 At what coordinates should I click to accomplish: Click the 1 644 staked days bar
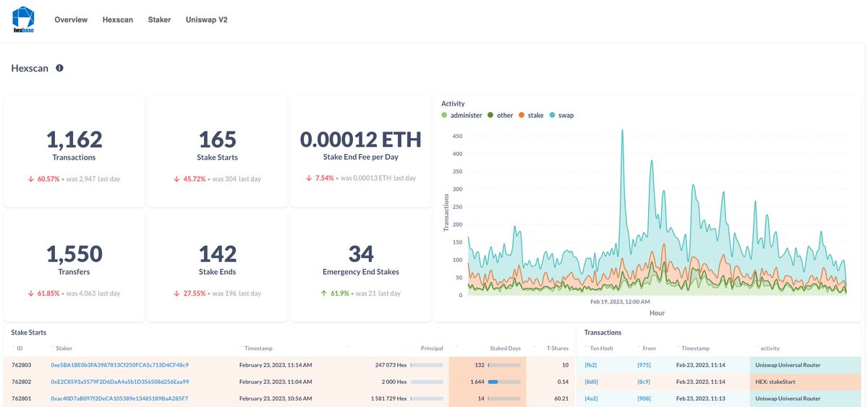click(504, 382)
